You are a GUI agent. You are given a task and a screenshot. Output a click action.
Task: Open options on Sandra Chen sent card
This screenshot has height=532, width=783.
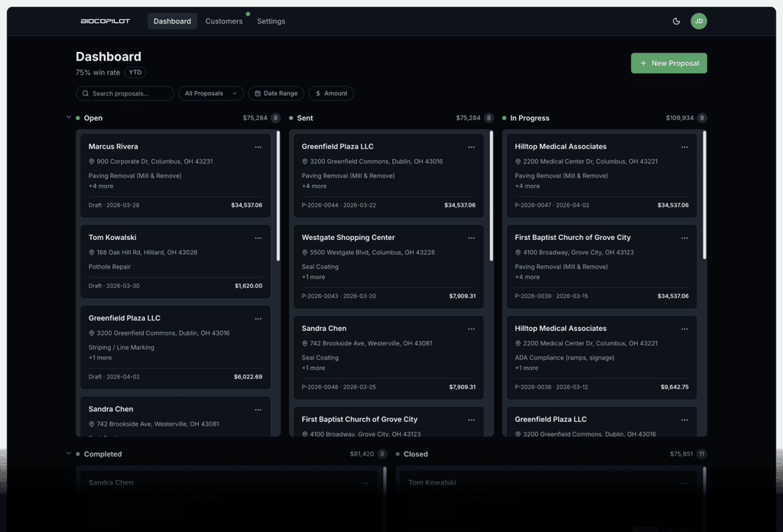click(471, 329)
